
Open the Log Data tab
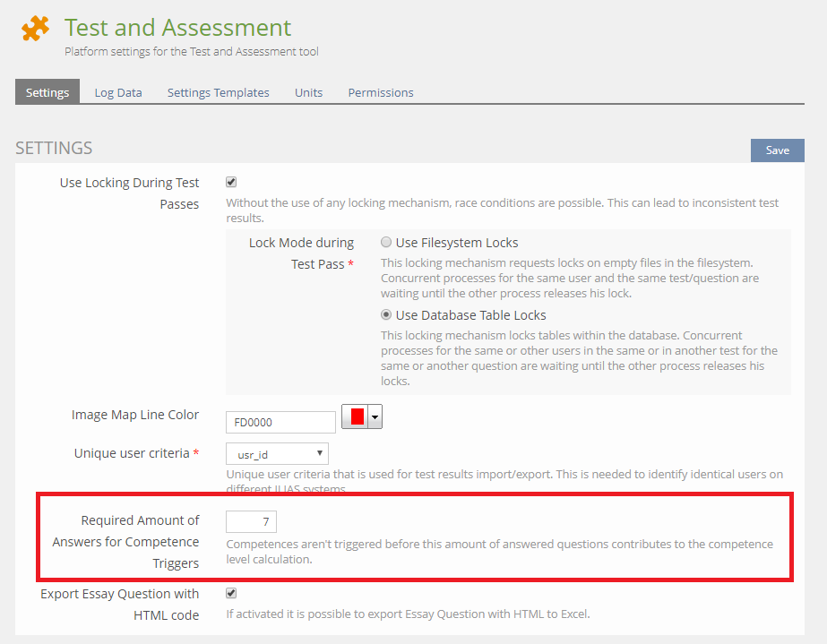tap(118, 92)
